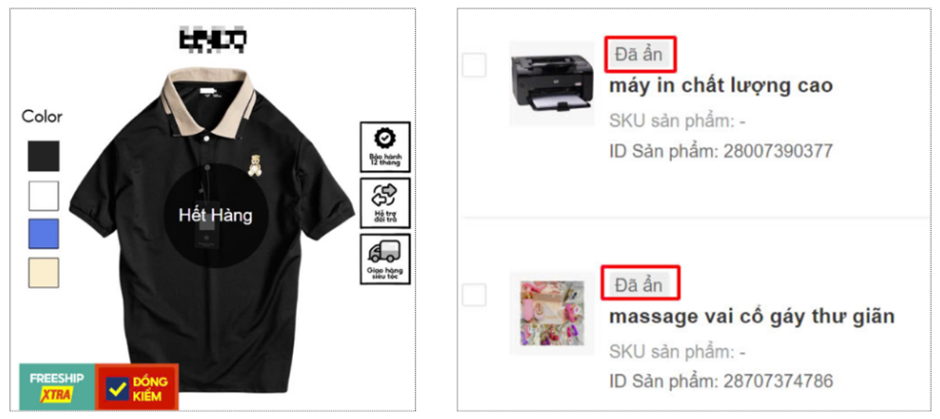Screen dimensions: 940x419
Task: Click the 12-month warranty badge icon
Action: [385, 147]
